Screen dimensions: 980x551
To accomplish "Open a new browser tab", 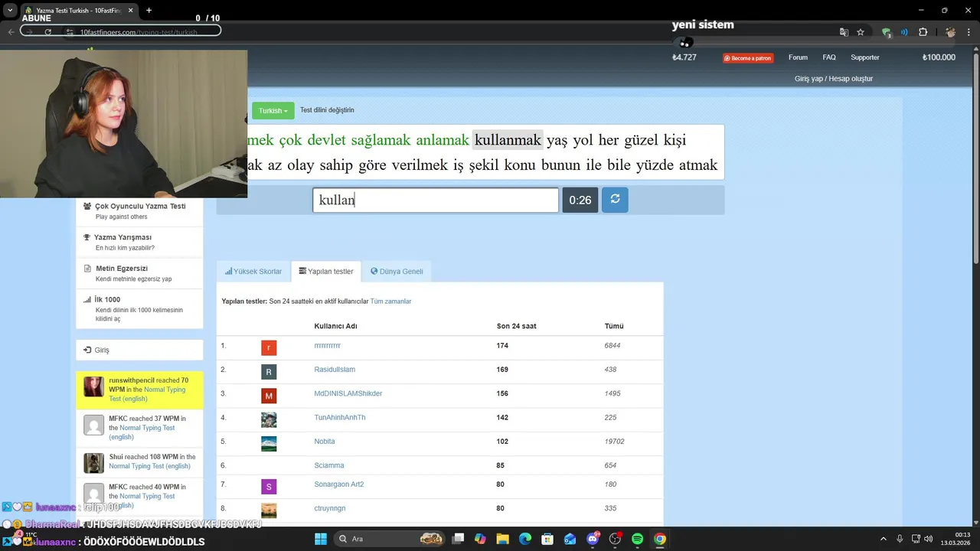I will point(149,10).
